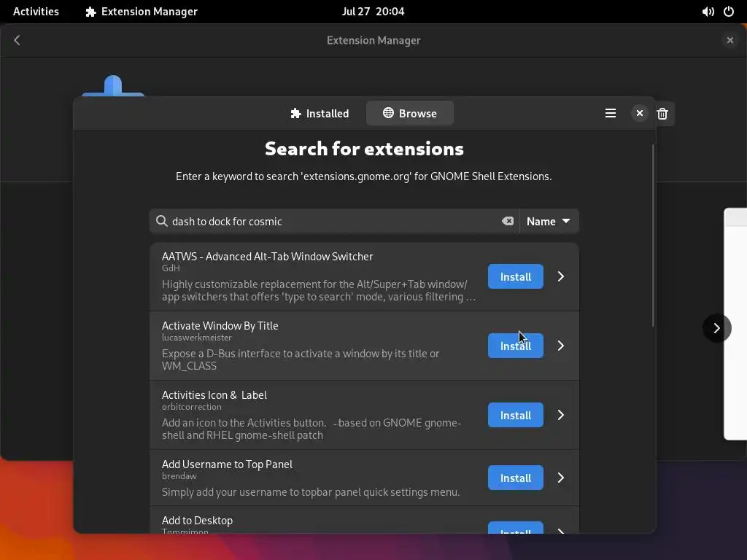Click the 'Search for extensions' heading
747x560 pixels.
[x=365, y=149]
